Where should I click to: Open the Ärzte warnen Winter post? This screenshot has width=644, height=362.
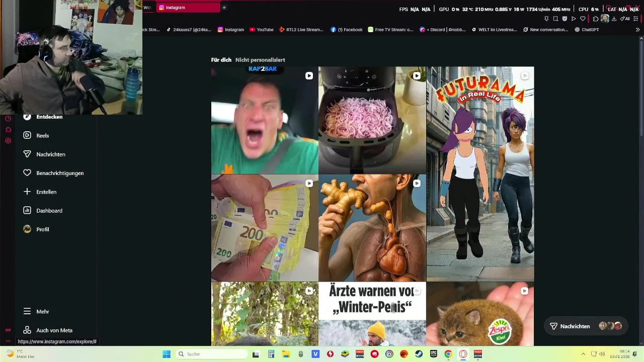(x=372, y=314)
